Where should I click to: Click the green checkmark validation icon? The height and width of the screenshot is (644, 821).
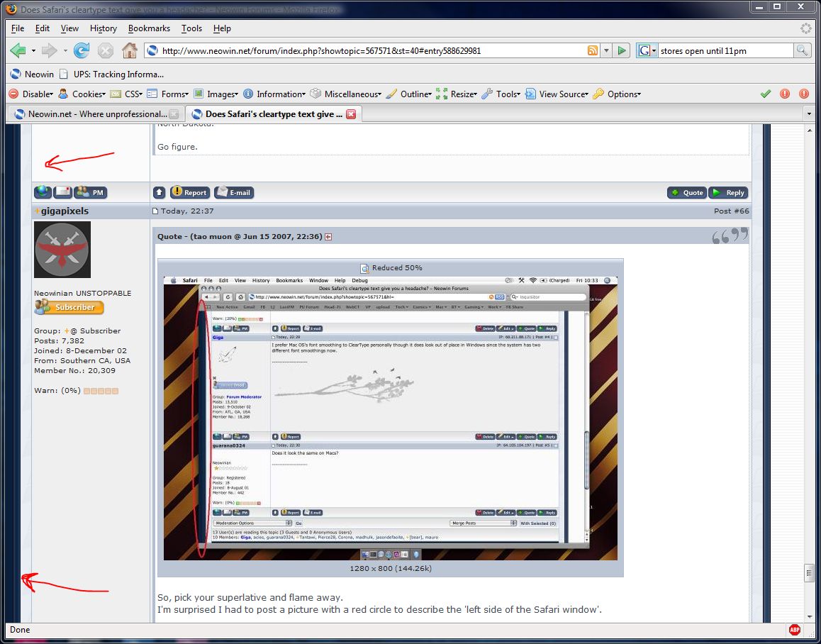tap(766, 94)
